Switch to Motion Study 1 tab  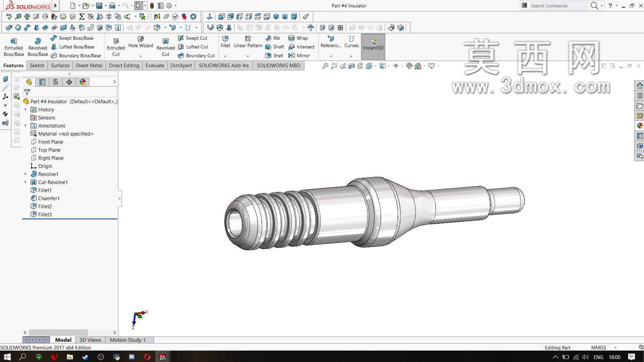click(128, 340)
